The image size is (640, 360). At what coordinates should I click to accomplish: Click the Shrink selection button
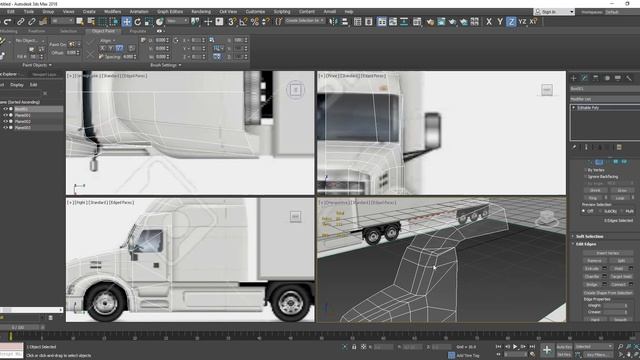tap(595, 190)
